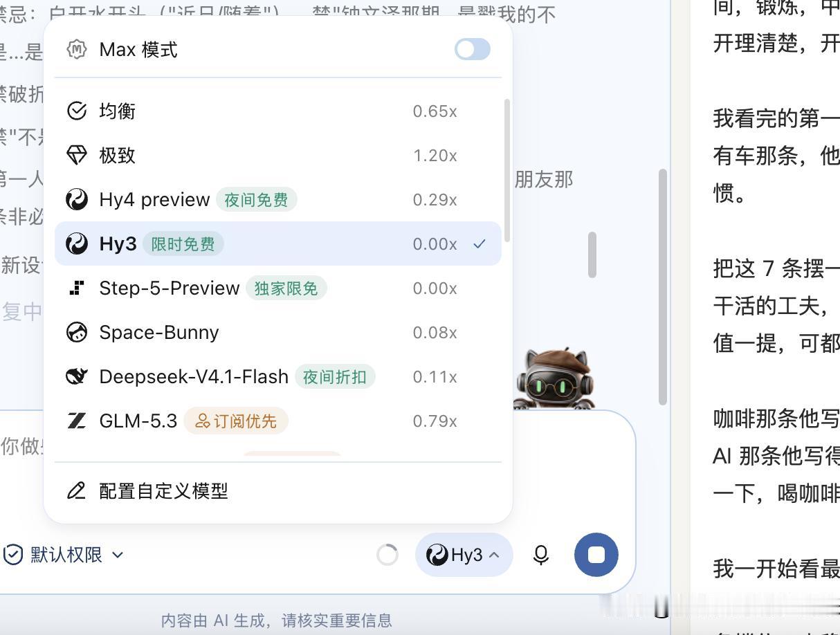Choose Deepseek-V4.1-Flash model
The width and height of the screenshot is (840, 635).
[x=278, y=376]
